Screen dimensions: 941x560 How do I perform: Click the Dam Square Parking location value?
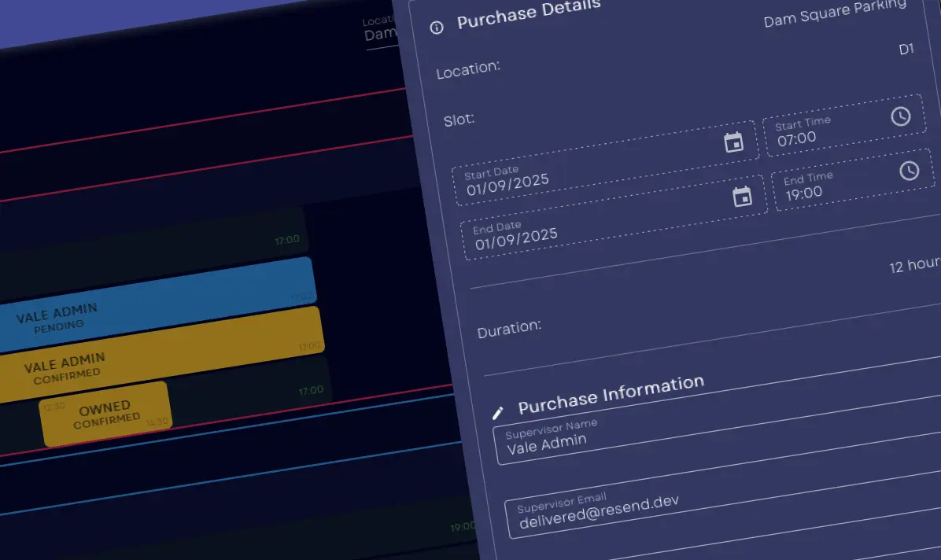click(834, 14)
